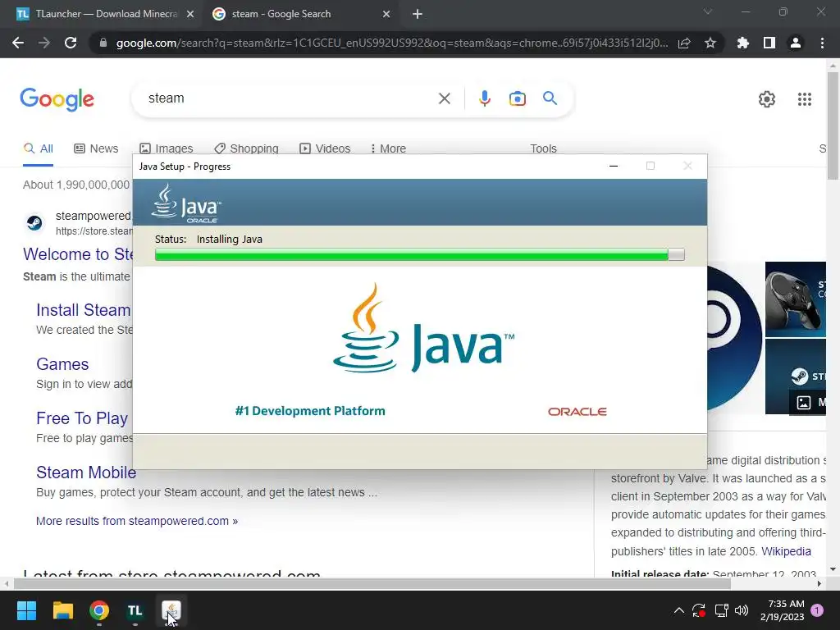Open File Explorer from the taskbar
The width and height of the screenshot is (840, 630).
pos(62,610)
